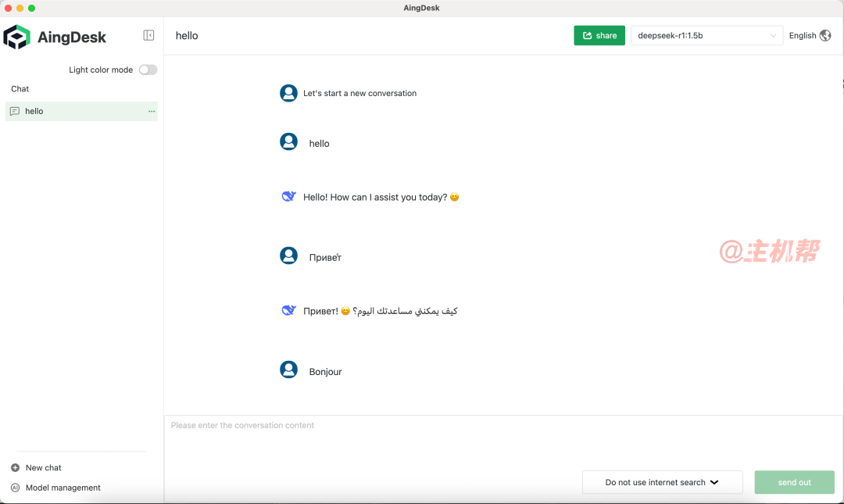The width and height of the screenshot is (844, 504).
Task: Toggle Light color mode switch
Action: click(x=148, y=70)
